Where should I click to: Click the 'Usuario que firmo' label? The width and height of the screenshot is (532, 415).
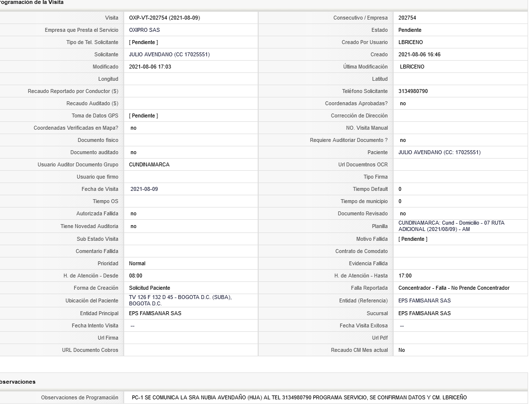[97, 177]
